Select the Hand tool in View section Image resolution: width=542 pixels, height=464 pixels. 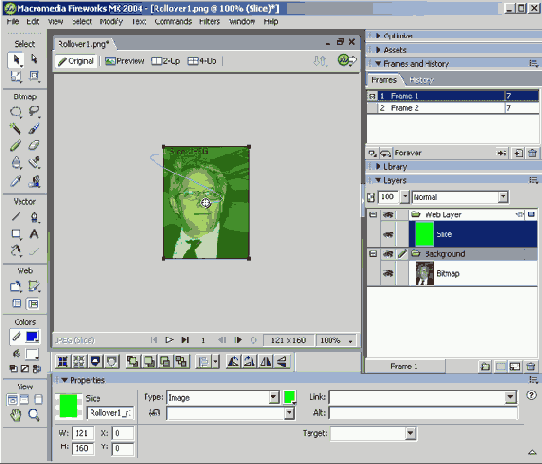point(15,415)
